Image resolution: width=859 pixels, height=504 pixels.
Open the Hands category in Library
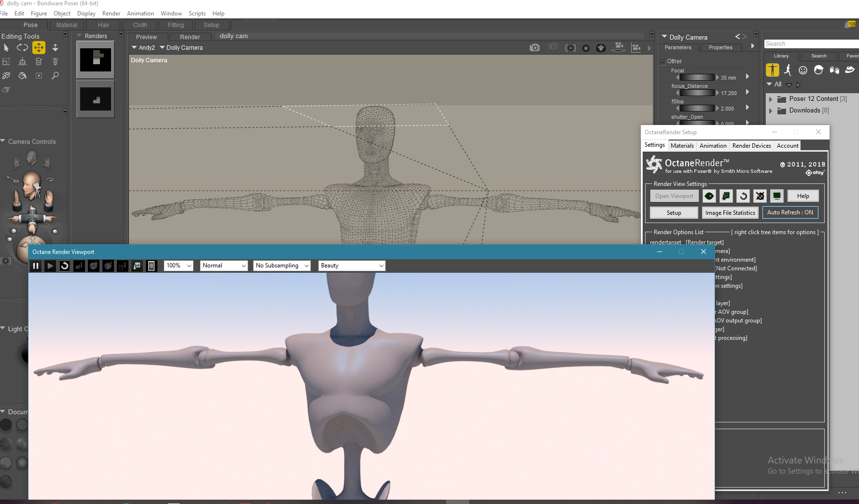pos(834,70)
